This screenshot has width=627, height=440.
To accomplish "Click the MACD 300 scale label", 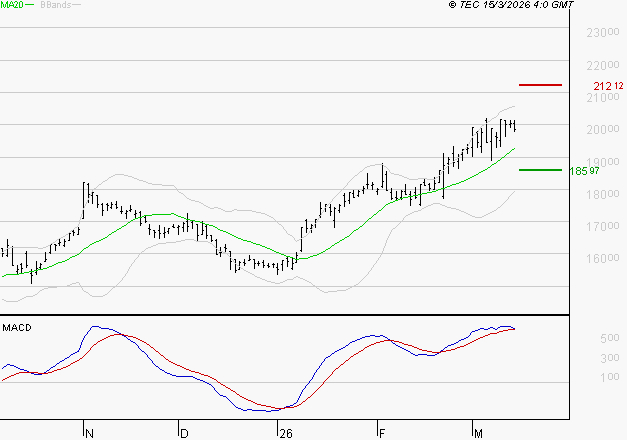I will (x=610, y=358).
